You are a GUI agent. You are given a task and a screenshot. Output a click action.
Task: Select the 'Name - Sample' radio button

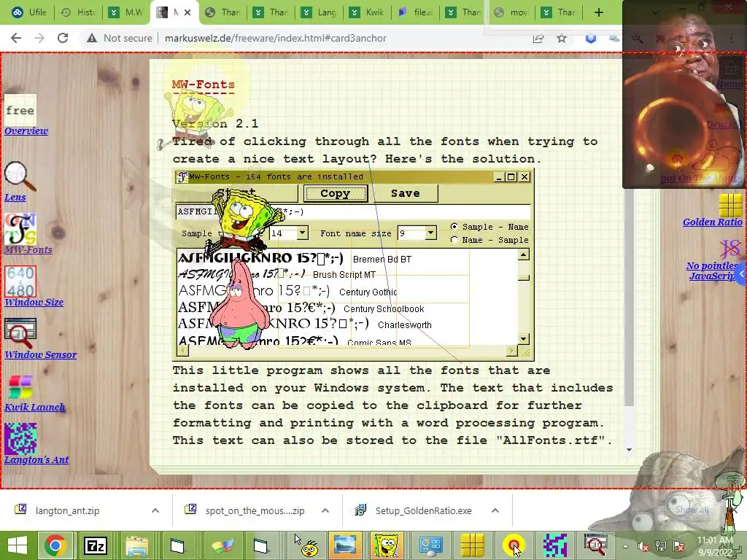(x=454, y=239)
